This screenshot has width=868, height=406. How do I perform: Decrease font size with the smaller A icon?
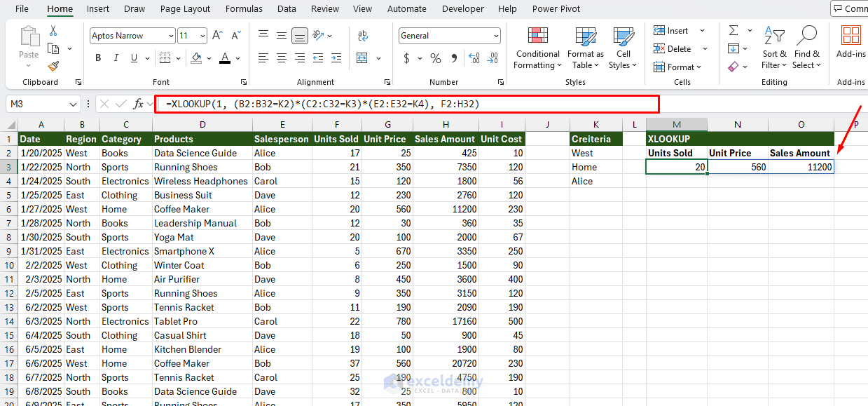tap(235, 36)
